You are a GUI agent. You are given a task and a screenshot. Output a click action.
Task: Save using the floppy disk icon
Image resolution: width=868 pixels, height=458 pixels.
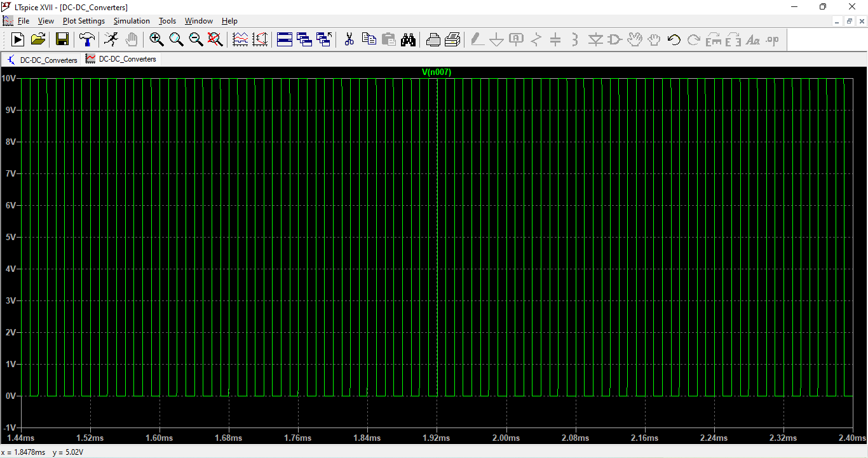click(x=62, y=40)
